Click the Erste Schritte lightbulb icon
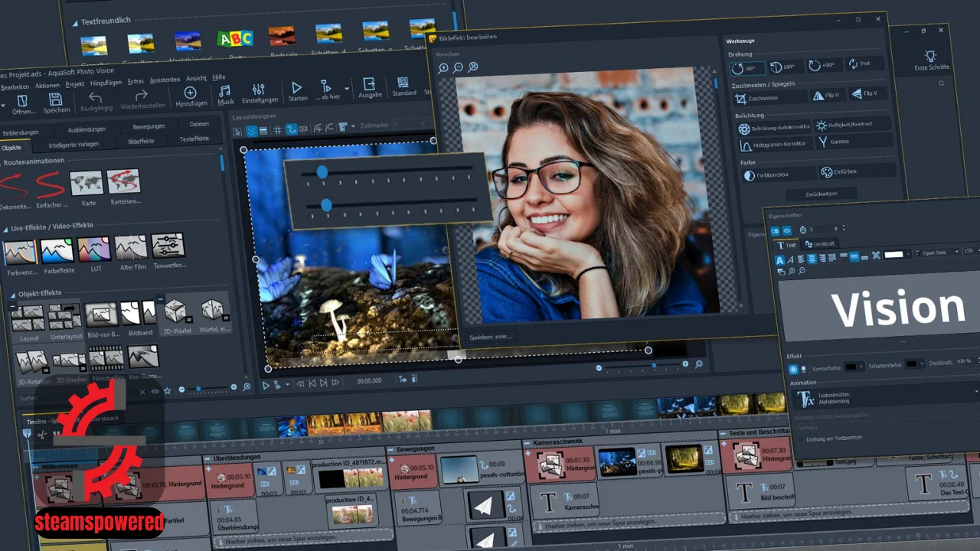The width and height of the screenshot is (980, 551). point(930,56)
